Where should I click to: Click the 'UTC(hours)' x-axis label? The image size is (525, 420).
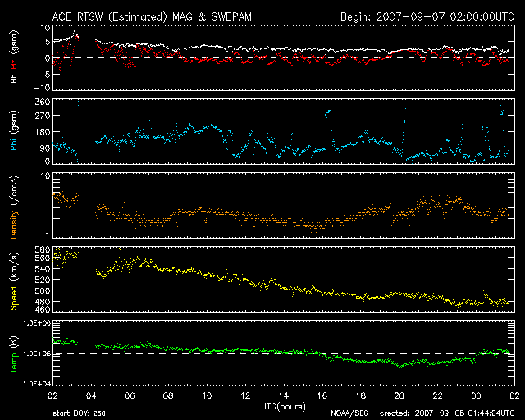click(x=283, y=407)
